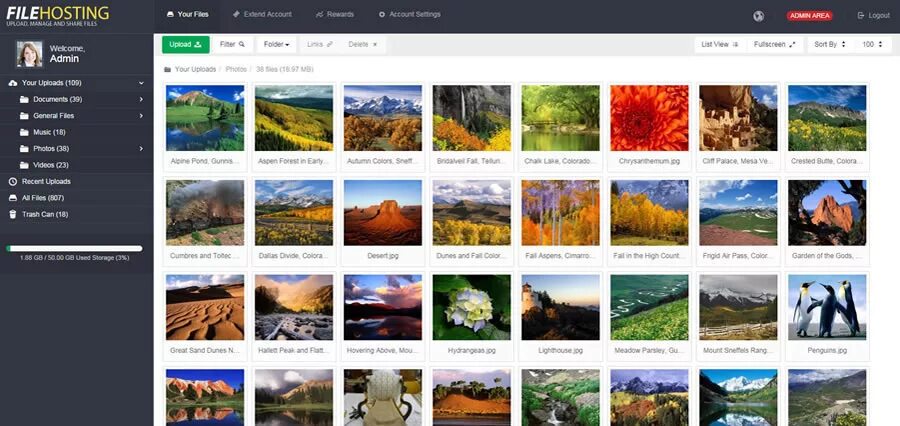Click the Links button
900x426 pixels.
click(x=320, y=44)
